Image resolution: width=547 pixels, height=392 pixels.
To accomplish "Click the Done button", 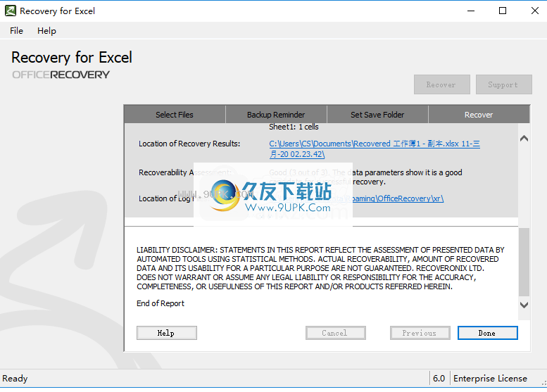I will pos(487,333).
